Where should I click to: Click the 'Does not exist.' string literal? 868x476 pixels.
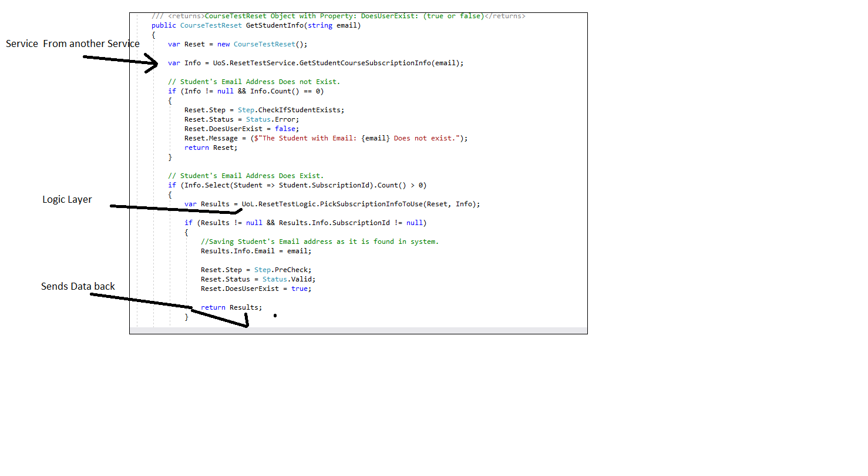(428, 138)
